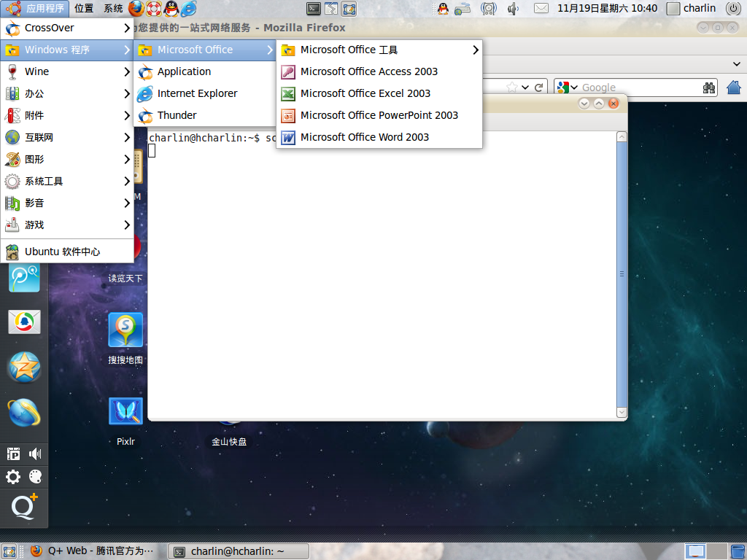Expand Microsoft Office 工具 submenu
The width and height of the screenshot is (747, 560).
coord(379,50)
